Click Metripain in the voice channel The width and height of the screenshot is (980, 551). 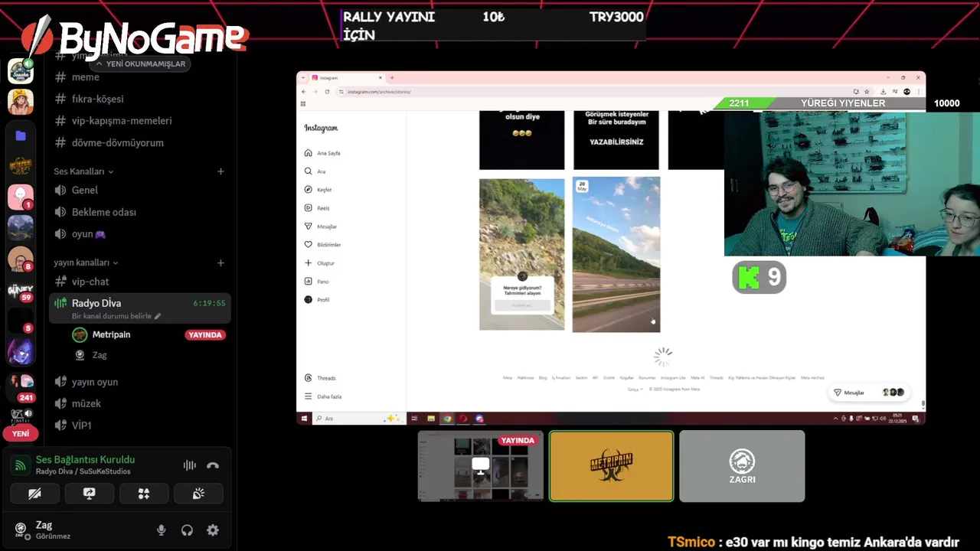111,334
